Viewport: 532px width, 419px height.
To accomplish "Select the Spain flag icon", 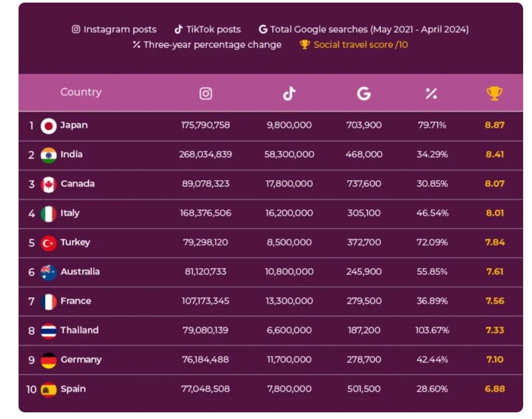I will [48, 389].
